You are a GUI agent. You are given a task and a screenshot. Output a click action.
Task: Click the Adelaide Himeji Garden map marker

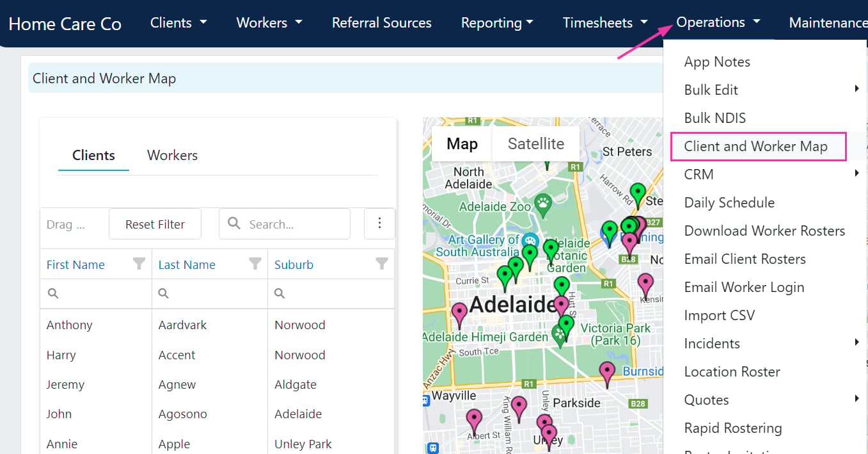tap(560, 335)
